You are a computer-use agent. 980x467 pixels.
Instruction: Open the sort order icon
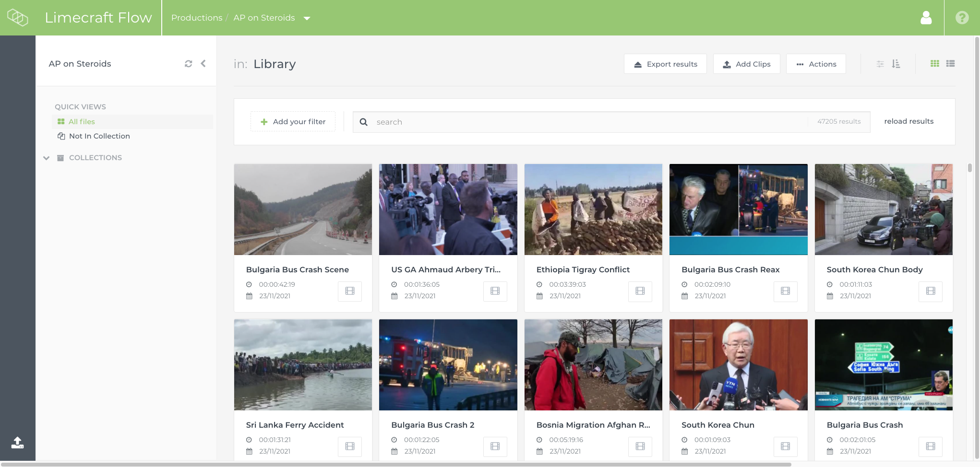coord(896,64)
